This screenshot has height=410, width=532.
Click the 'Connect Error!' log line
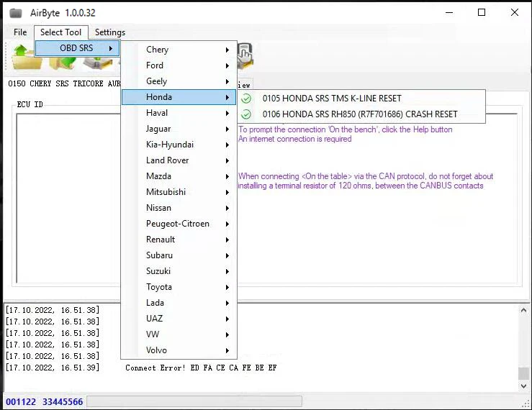(201, 368)
